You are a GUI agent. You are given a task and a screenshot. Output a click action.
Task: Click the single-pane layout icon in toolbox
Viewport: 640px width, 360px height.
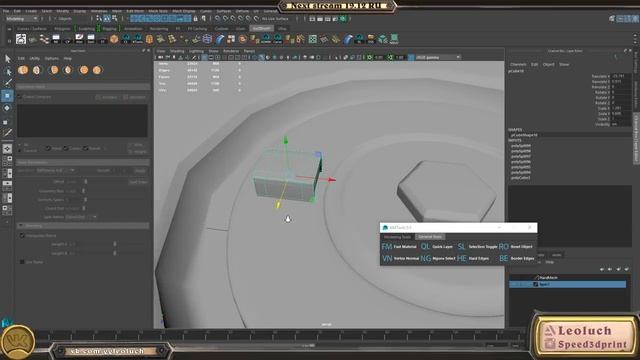click(x=7, y=149)
